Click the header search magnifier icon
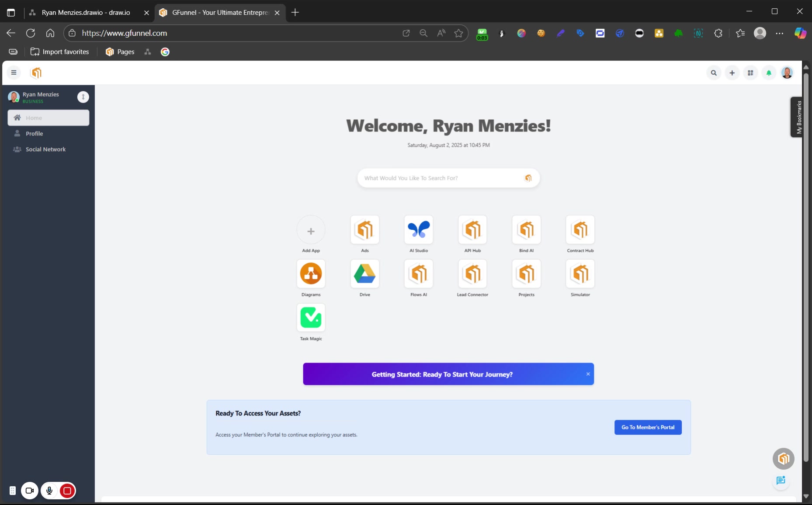The width and height of the screenshot is (812, 505). point(714,73)
